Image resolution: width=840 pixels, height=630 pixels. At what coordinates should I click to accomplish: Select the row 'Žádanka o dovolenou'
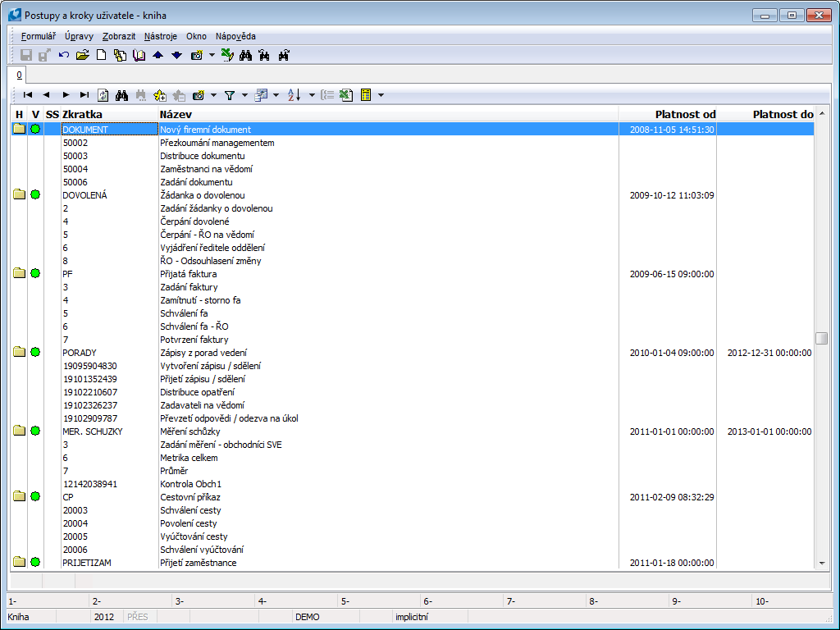tap(413, 195)
